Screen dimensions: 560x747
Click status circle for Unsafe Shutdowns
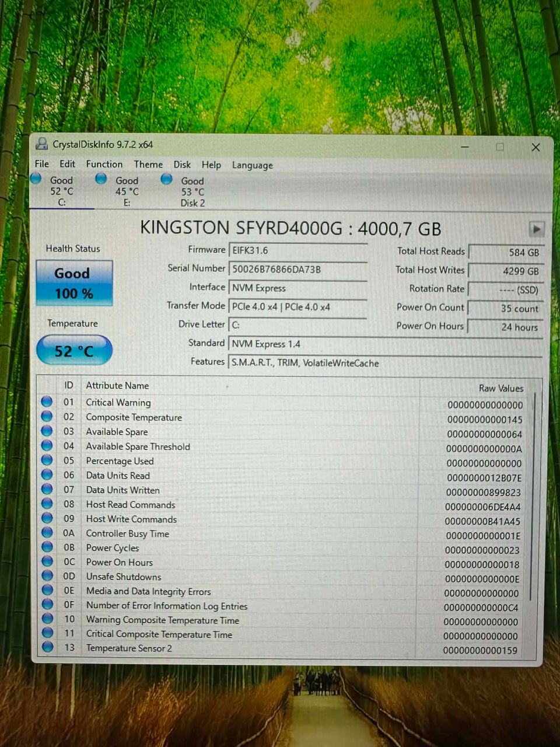47,575
